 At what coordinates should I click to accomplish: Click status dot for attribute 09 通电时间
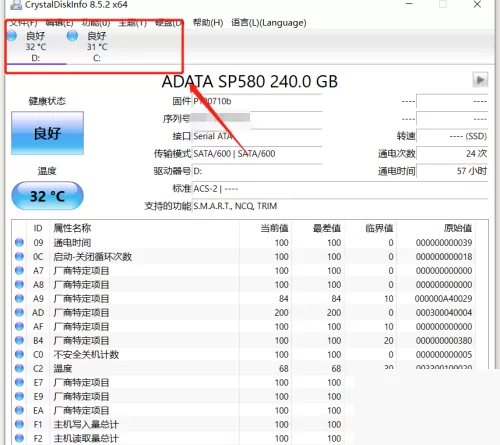click(x=19, y=242)
